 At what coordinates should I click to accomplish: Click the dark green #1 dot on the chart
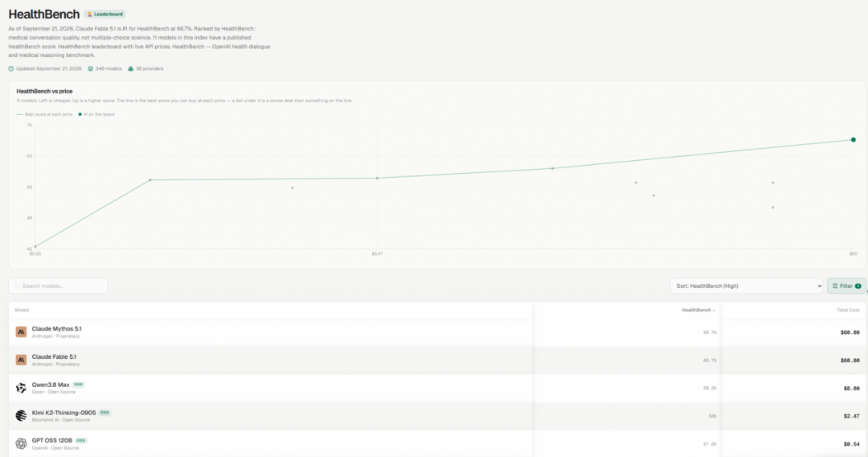[853, 139]
